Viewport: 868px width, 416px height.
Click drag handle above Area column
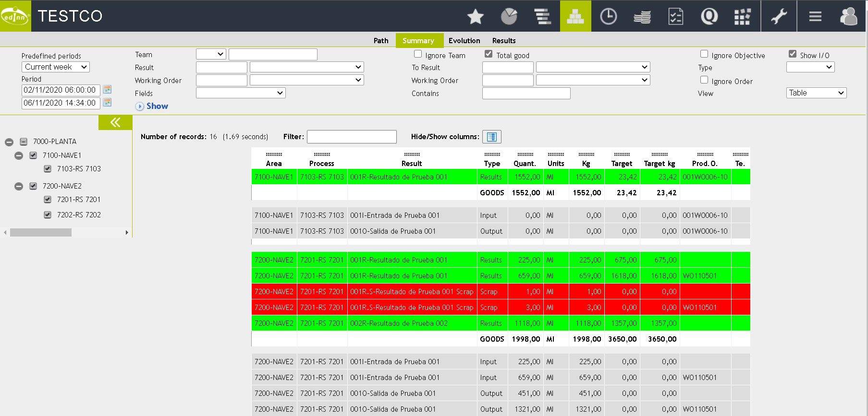[274, 155]
